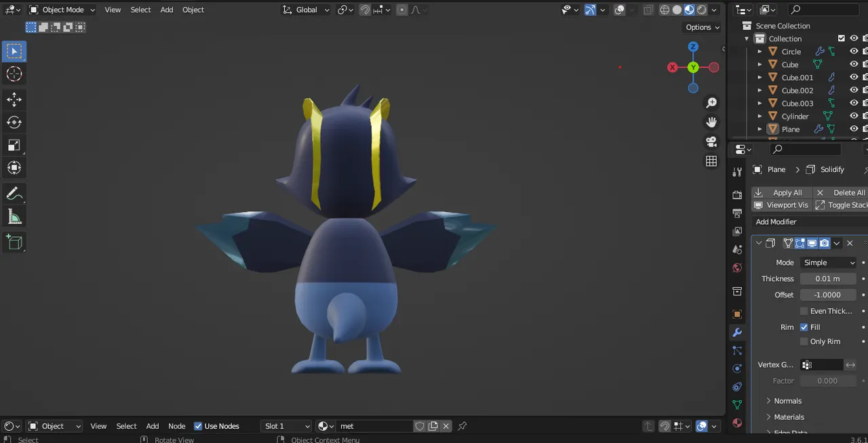Open the viewport Options dropdown
This screenshot has height=443, width=868.
tap(703, 27)
